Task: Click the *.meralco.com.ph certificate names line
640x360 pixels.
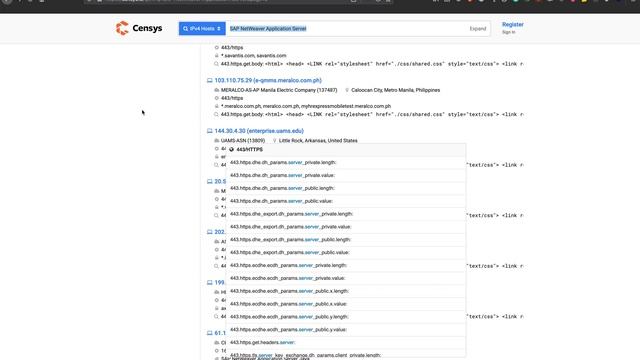Action: (306, 106)
